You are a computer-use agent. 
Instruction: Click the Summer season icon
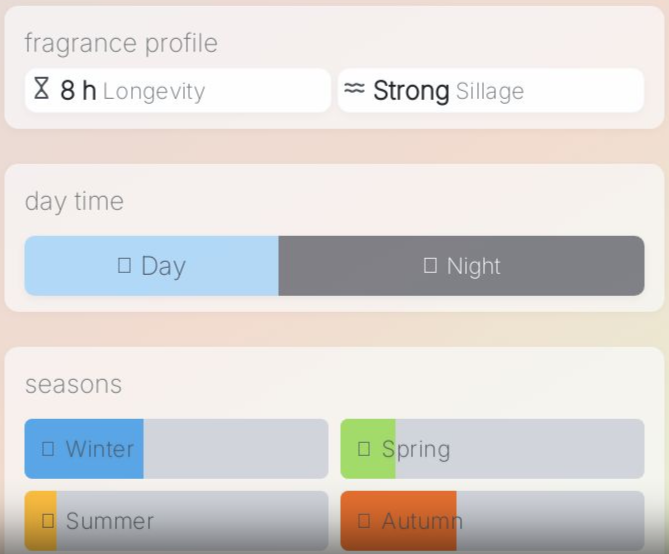[x=48, y=521]
